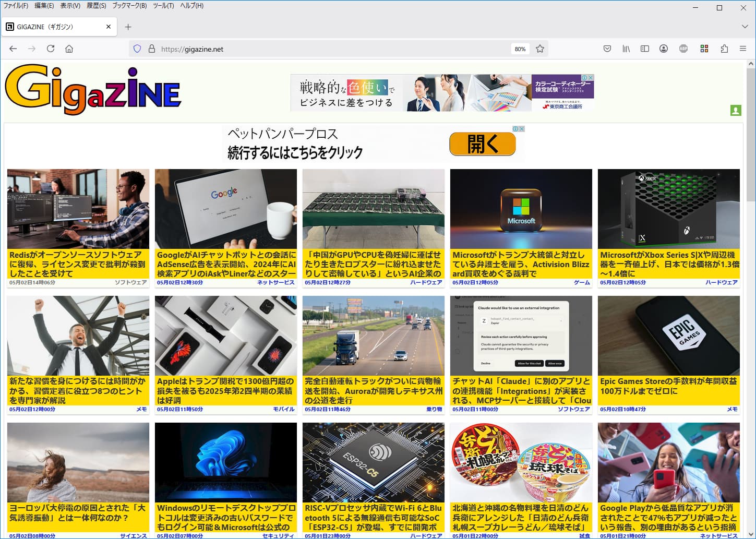Viewport: 756px width, 539px height.
Task: Open the library bookshelf icon
Action: pos(626,49)
